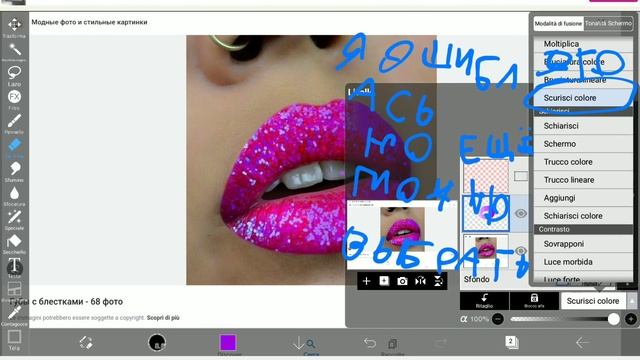640x360 pixels.
Task: Choose Schermo blend mode
Action: click(583, 144)
